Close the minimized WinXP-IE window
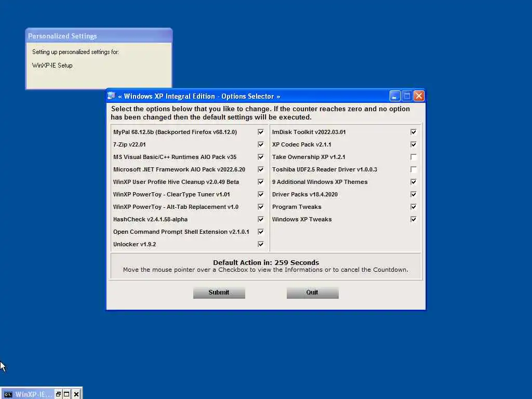 click(76, 394)
